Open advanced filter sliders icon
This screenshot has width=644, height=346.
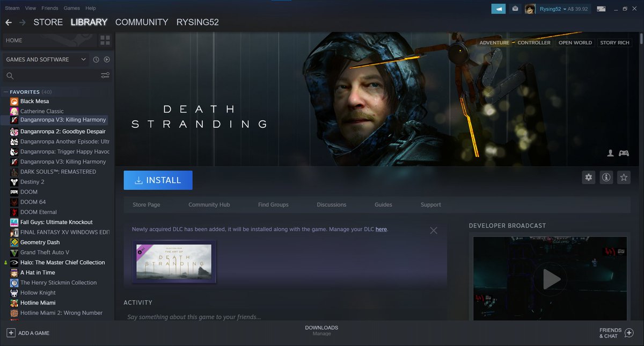click(105, 75)
